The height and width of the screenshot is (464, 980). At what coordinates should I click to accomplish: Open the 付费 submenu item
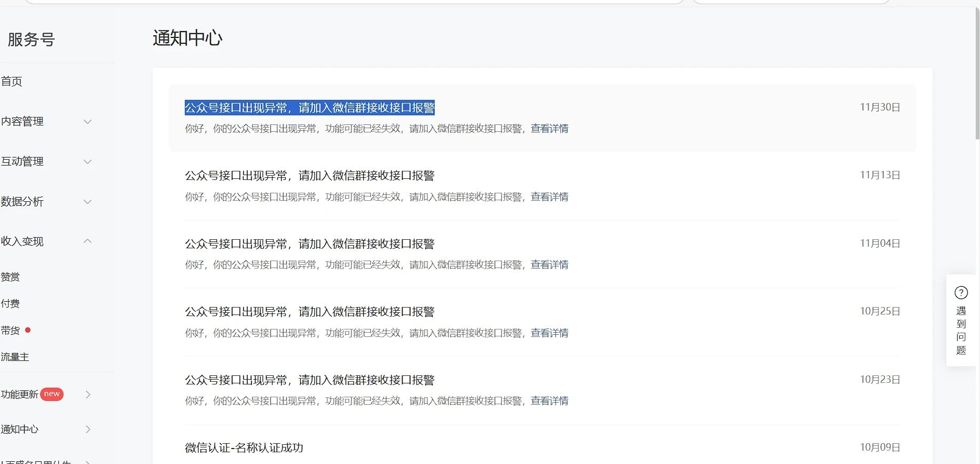pyautogui.click(x=10, y=303)
